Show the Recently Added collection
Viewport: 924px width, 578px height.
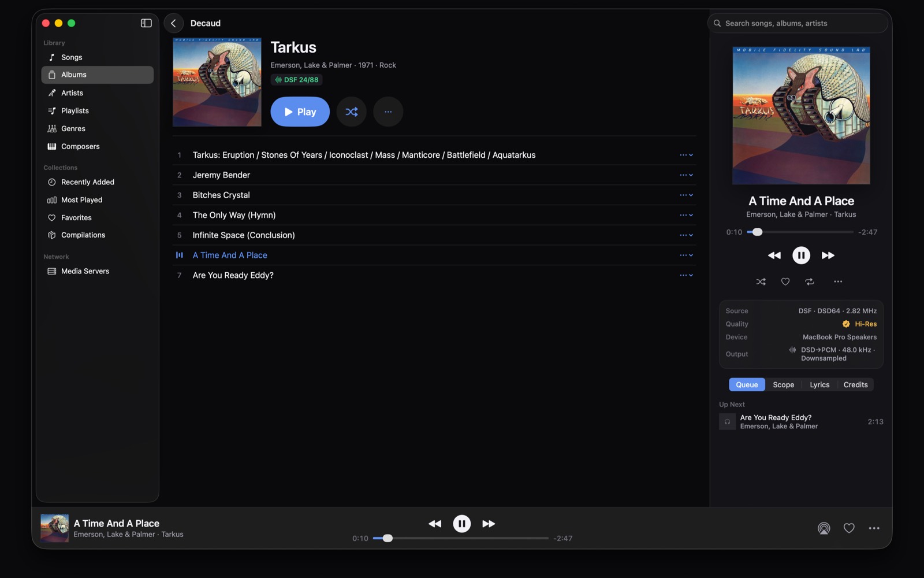(x=97, y=182)
